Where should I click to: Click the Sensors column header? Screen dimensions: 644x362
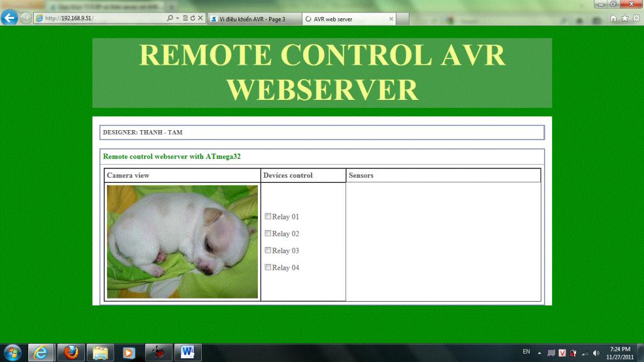(443, 175)
